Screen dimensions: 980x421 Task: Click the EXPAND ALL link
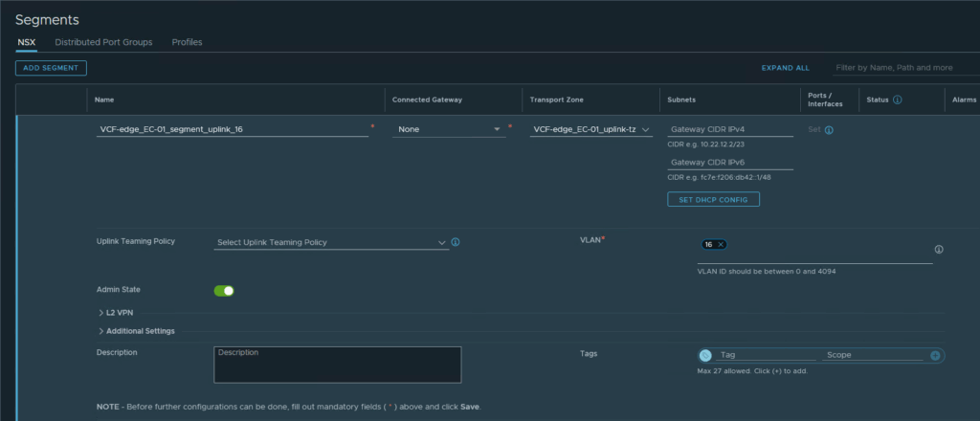[785, 68]
